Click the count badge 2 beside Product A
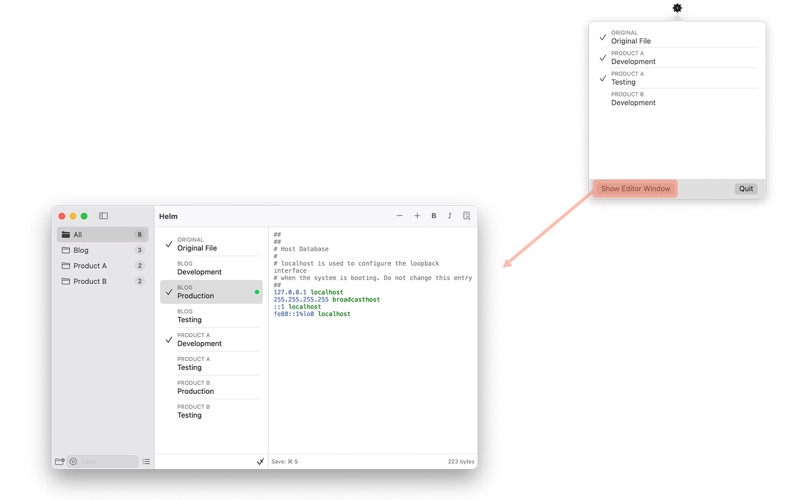This screenshot has width=800, height=500. pos(139,266)
